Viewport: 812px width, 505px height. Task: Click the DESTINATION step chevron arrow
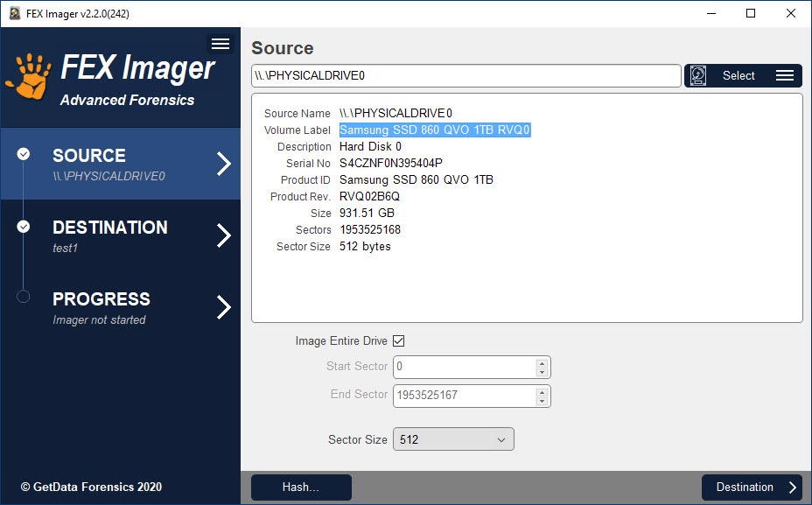(224, 235)
